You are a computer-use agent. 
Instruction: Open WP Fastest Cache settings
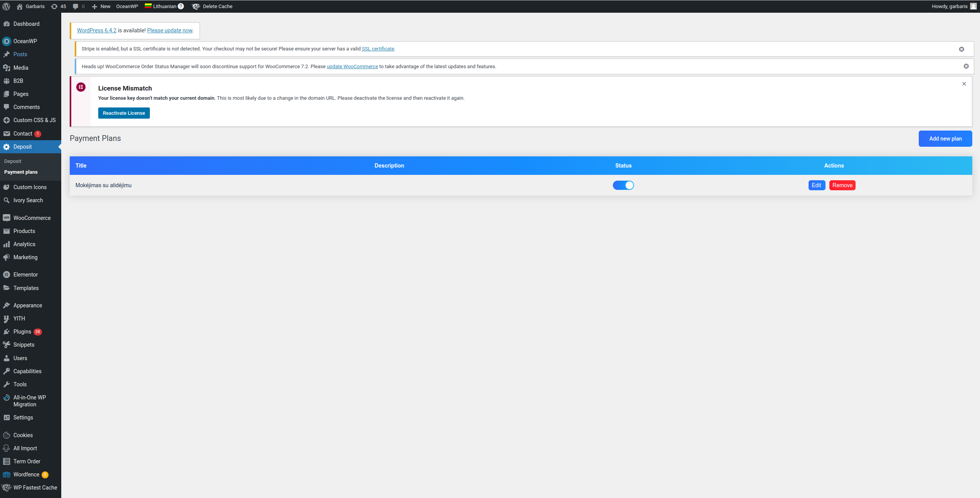coord(30,488)
